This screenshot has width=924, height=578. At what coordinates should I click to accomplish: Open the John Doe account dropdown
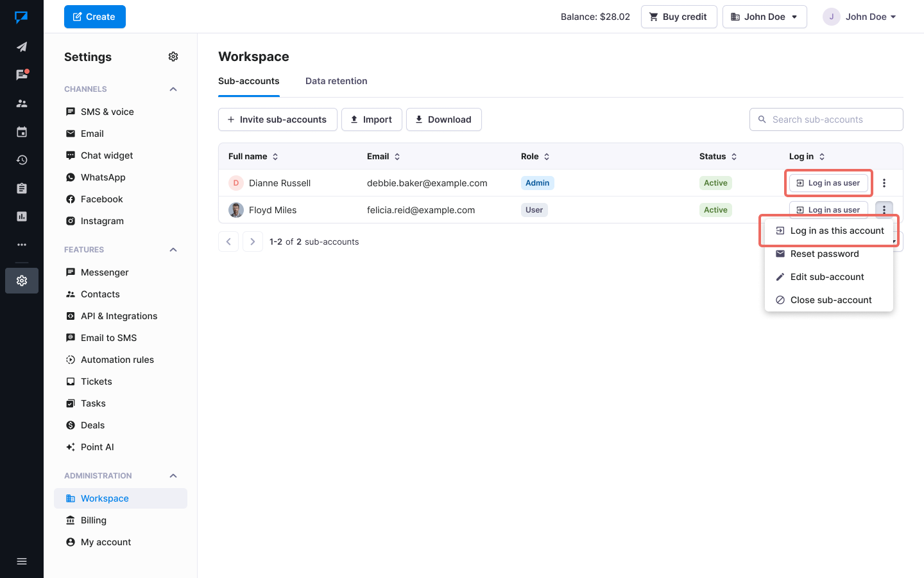point(860,17)
